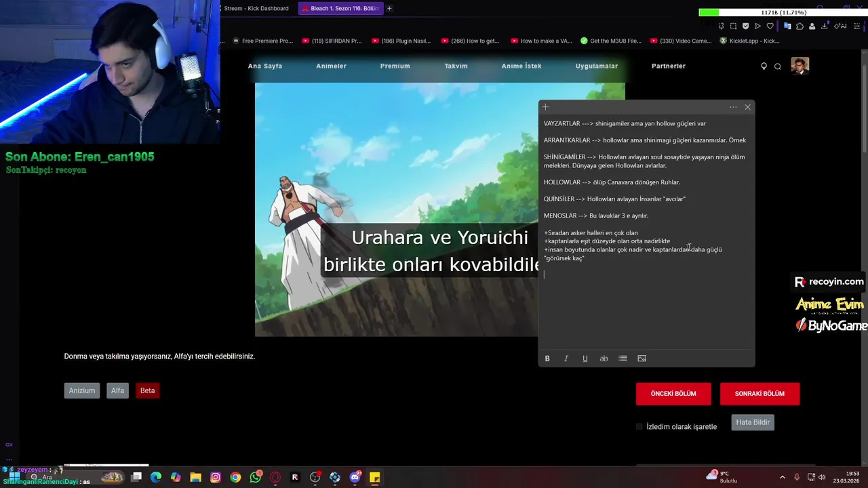Select the Anizium video source

click(82, 390)
